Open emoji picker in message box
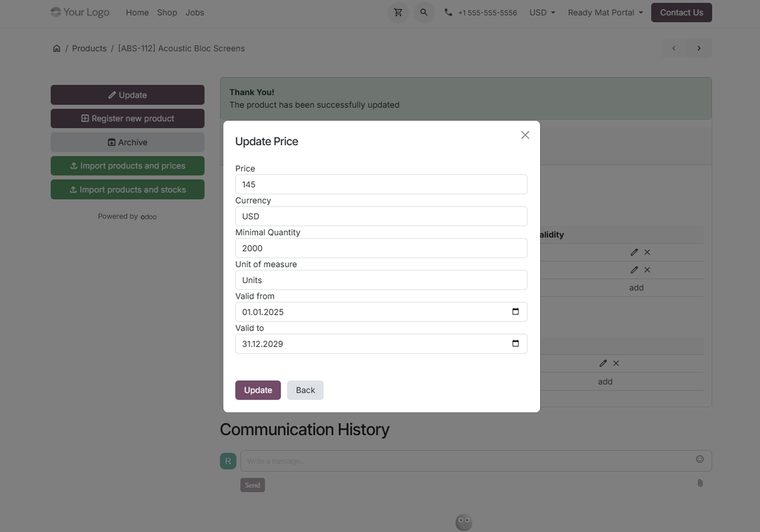This screenshot has height=532, width=760. tap(699, 459)
